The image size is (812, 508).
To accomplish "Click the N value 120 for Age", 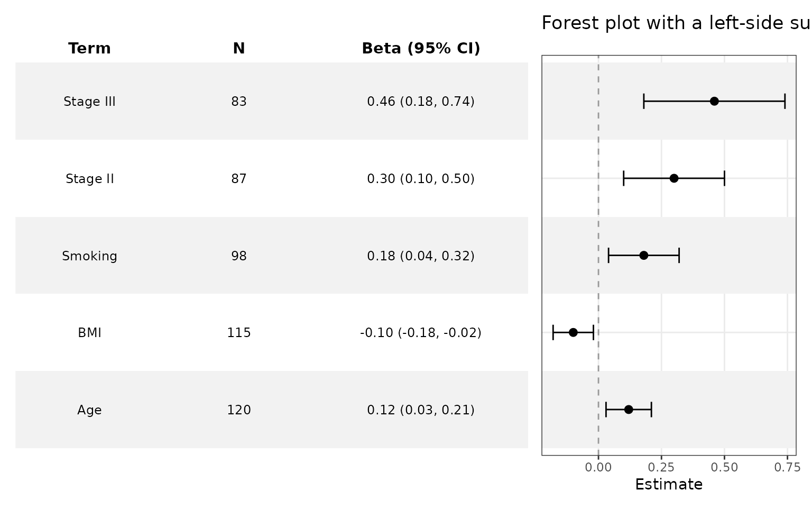I will click(x=239, y=410).
